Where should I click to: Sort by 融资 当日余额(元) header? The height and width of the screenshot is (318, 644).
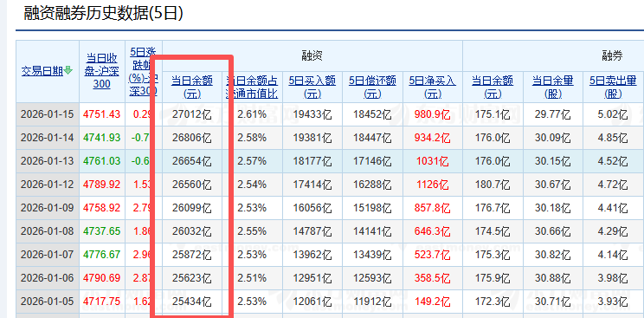pyautogui.click(x=192, y=87)
